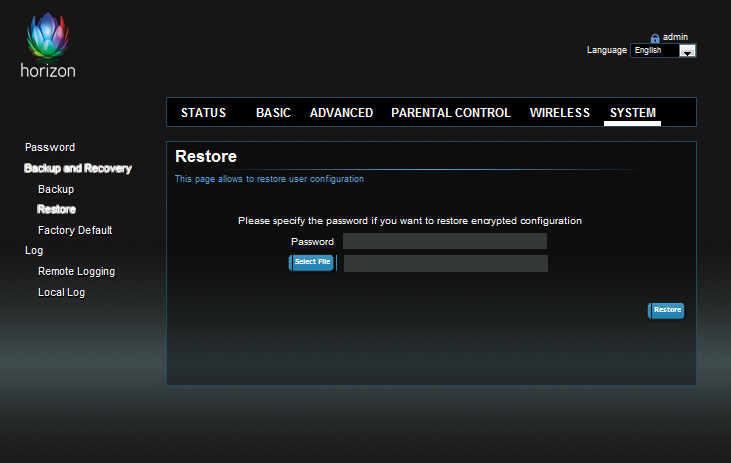Click the Select File button
The width and height of the screenshot is (731, 463).
click(x=312, y=263)
